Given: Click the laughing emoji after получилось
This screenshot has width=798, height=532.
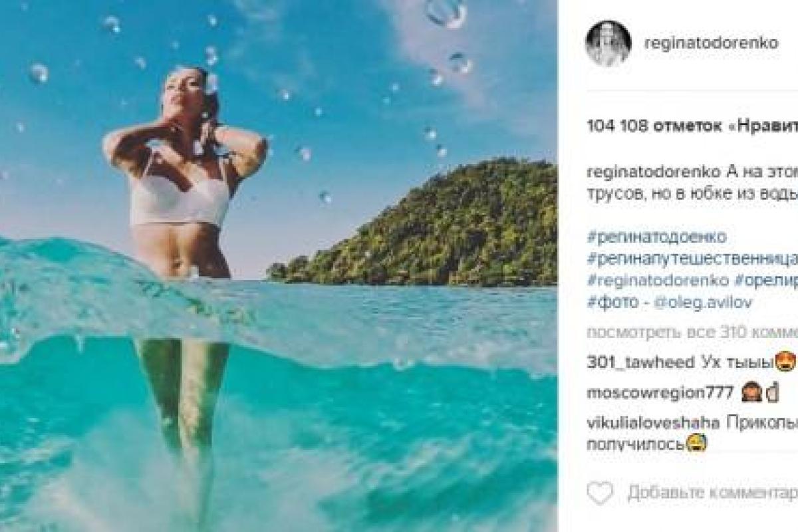Looking at the screenshot, I should click(698, 444).
